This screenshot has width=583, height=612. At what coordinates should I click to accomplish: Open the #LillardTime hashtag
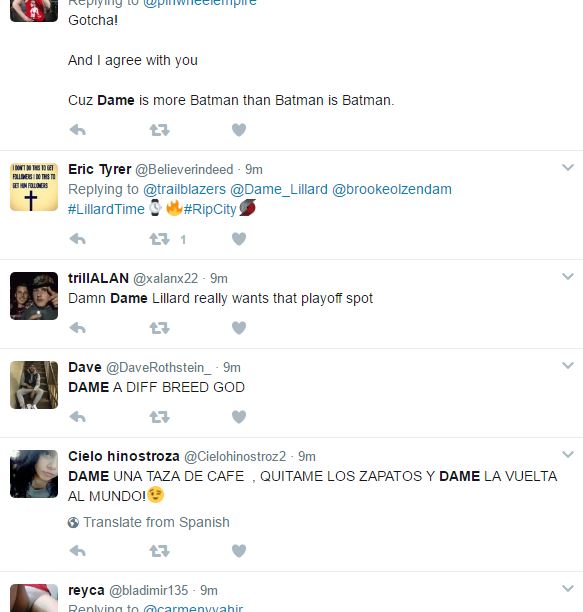click(x=106, y=209)
